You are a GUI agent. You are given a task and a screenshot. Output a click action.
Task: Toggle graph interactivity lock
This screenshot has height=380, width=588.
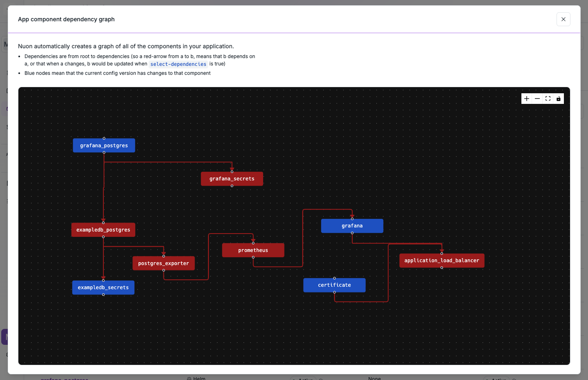559,99
